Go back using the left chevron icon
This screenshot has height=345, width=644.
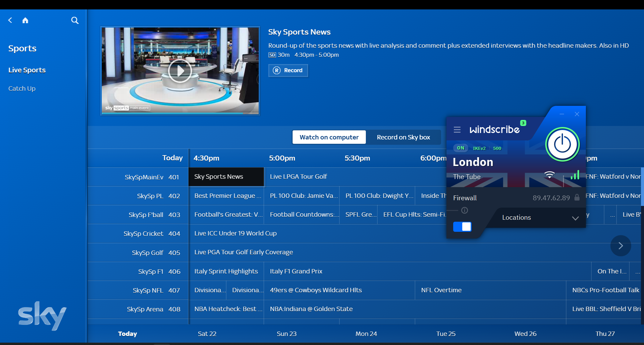tap(10, 20)
